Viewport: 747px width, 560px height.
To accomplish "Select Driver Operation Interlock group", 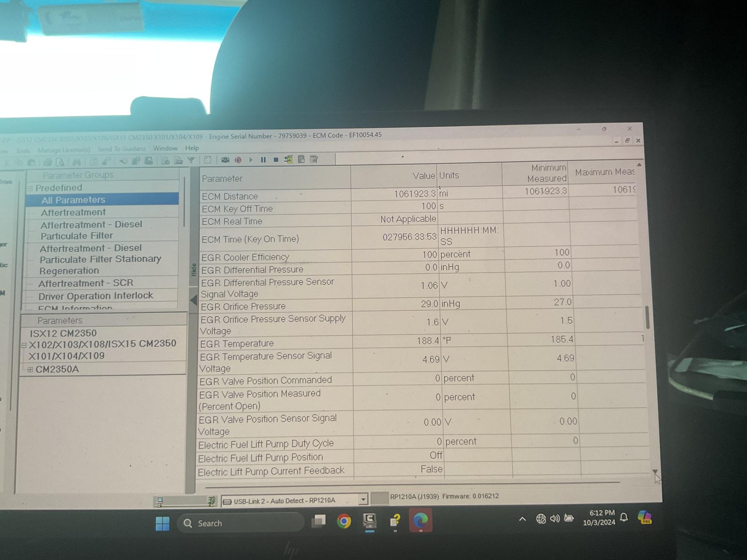I will pos(100,296).
